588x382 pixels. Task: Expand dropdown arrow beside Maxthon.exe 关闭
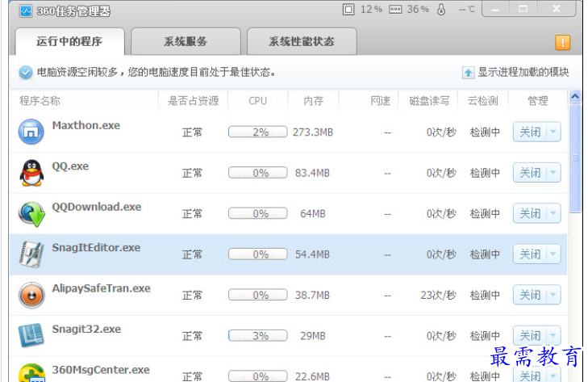(553, 132)
